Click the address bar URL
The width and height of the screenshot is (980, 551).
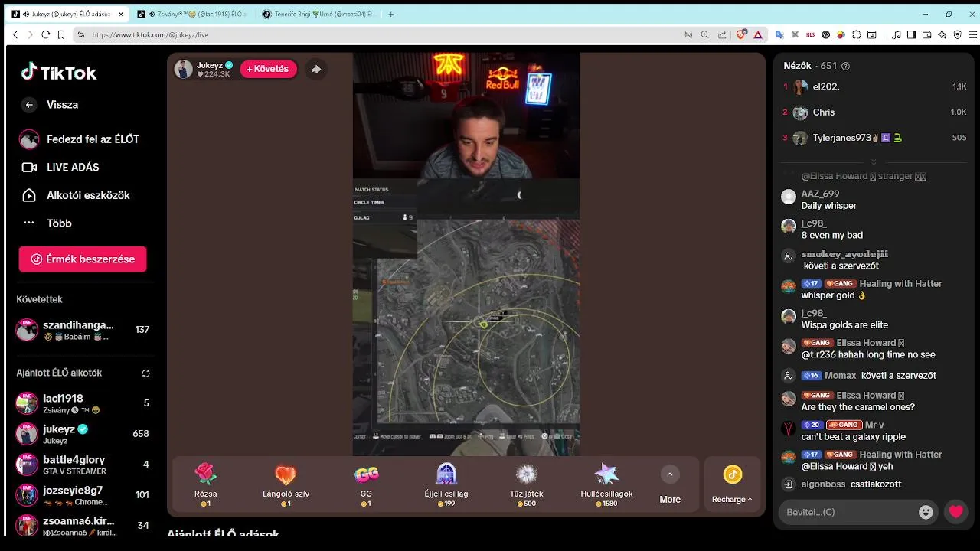click(150, 34)
